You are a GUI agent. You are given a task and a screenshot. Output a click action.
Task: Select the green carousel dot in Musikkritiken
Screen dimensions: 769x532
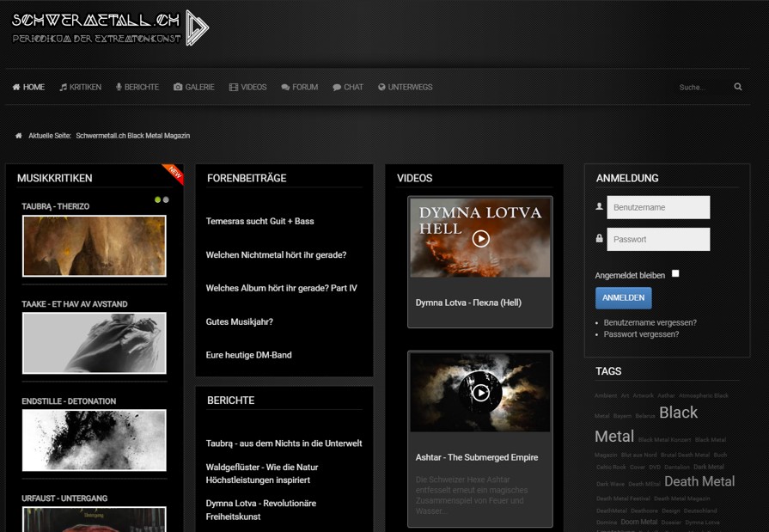(x=157, y=199)
